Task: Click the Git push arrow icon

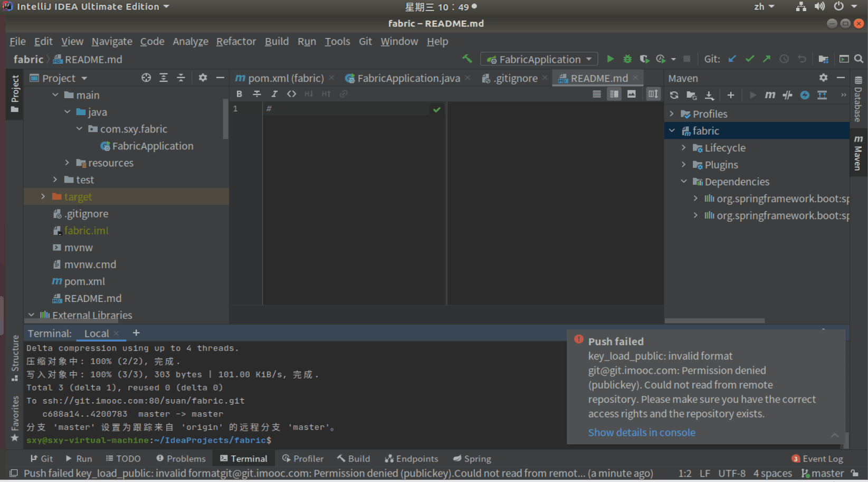Action: [x=767, y=59]
